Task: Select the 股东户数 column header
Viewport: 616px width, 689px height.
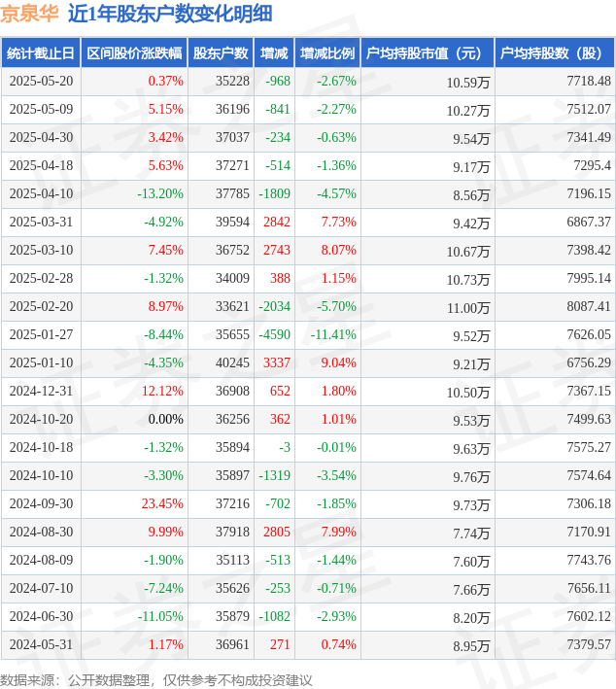Action: [221, 53]
